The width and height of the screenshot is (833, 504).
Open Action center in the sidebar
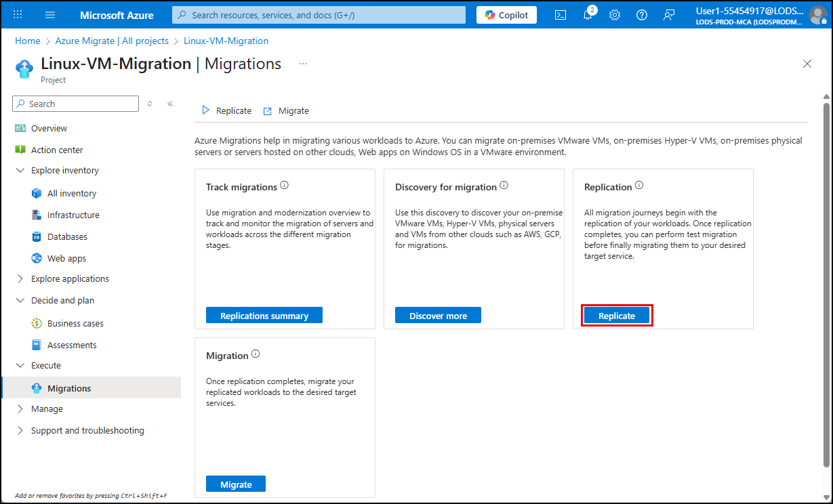coord(57,150)
